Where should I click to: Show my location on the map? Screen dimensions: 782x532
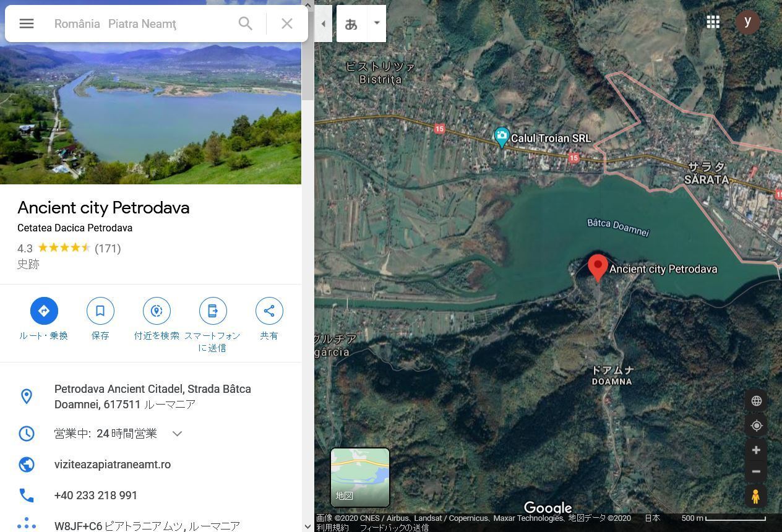(756, 426)
